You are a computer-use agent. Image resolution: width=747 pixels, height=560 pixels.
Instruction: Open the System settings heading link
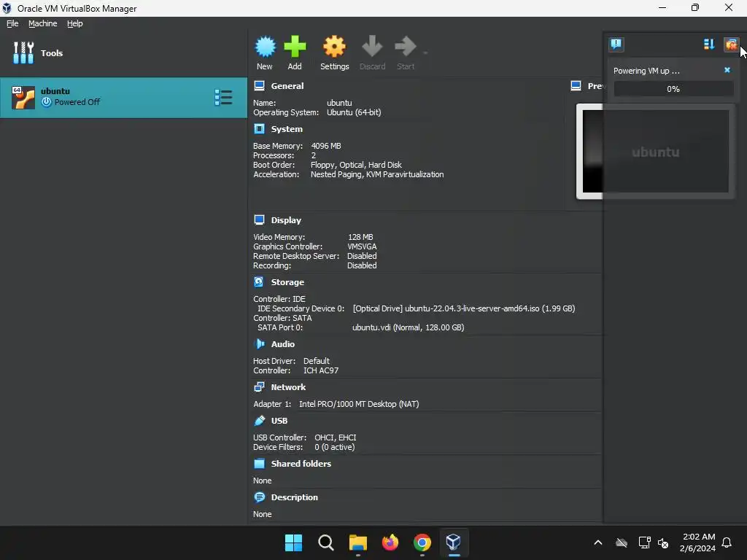tap(287, 129)
